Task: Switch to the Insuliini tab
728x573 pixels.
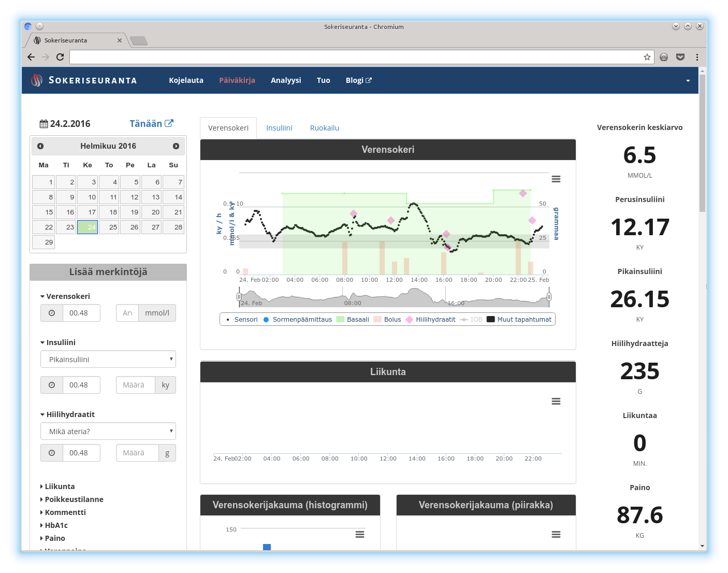Action: (279, 128)
